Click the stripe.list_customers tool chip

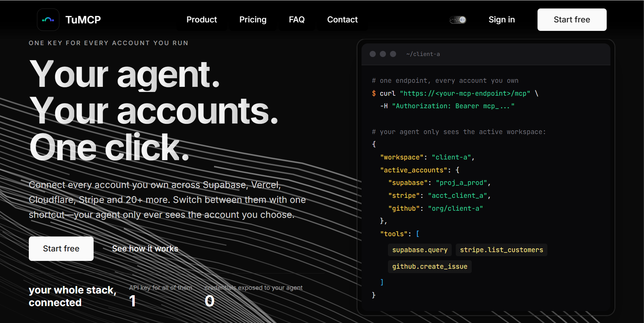(x=502, y=250)
